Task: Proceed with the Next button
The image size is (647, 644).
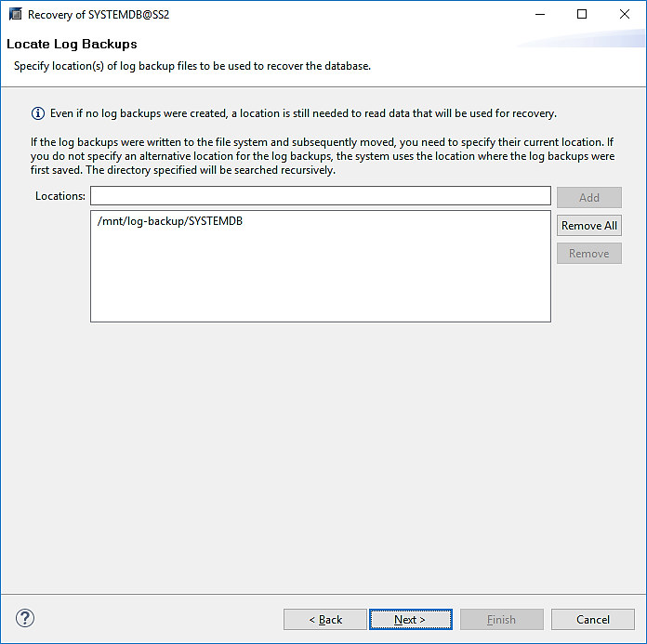Action: [x=410, y=620]
